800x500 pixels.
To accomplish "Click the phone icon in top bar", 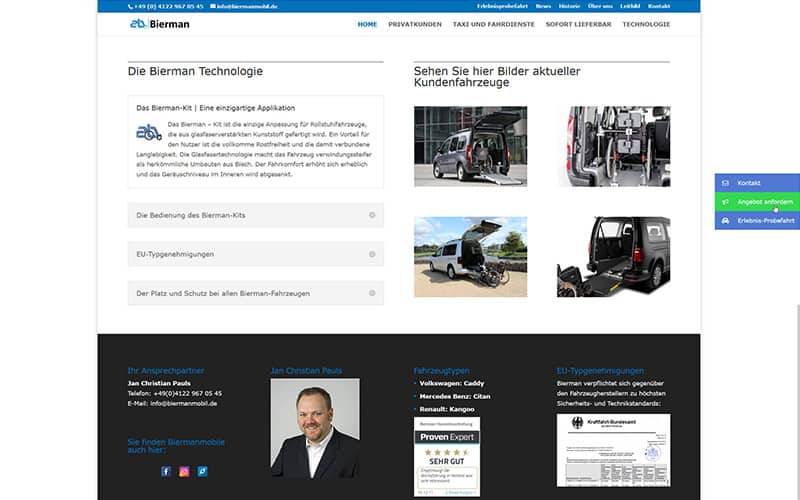I will (130, 7).
